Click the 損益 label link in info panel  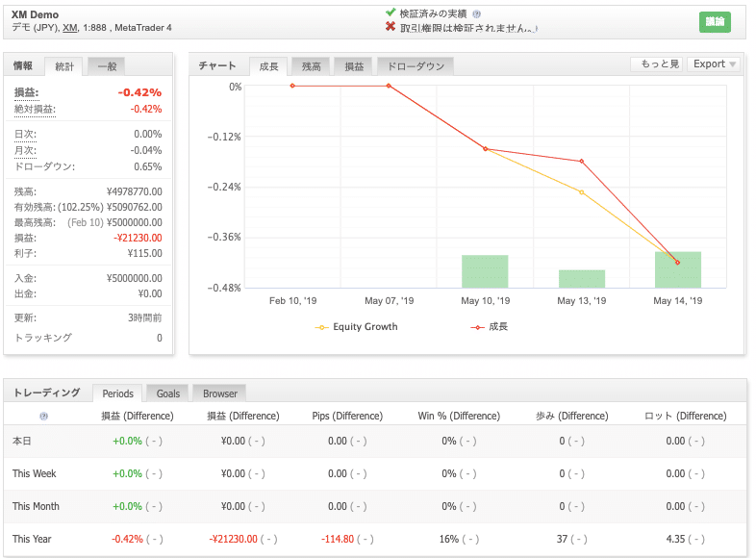[x=26, y=92]
